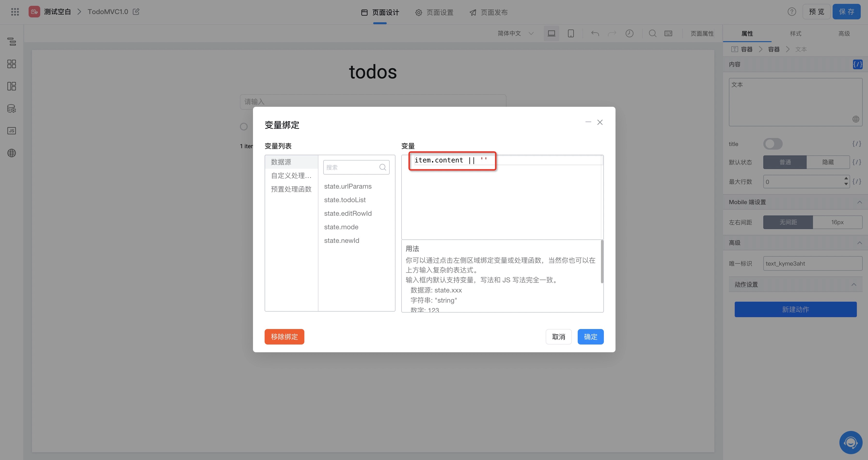Screen dimensions: 868x460
Task: Click the undo arrow in toolbar
Action: [x=595, y=33]
